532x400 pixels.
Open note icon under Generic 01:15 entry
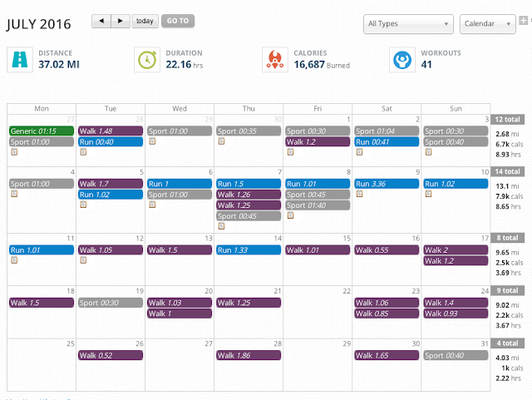[14, 152]
